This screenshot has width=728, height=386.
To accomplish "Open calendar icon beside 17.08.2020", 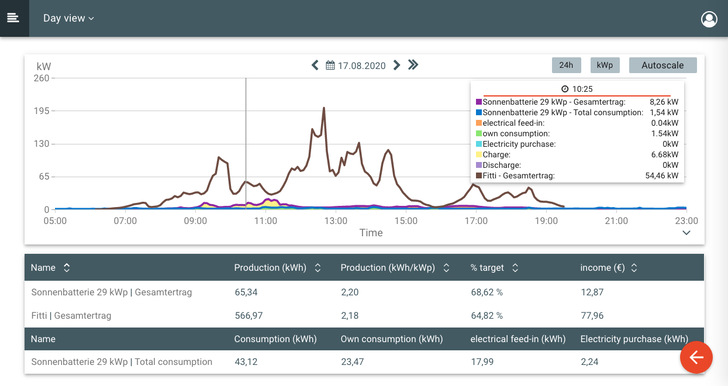I will 330,65.
